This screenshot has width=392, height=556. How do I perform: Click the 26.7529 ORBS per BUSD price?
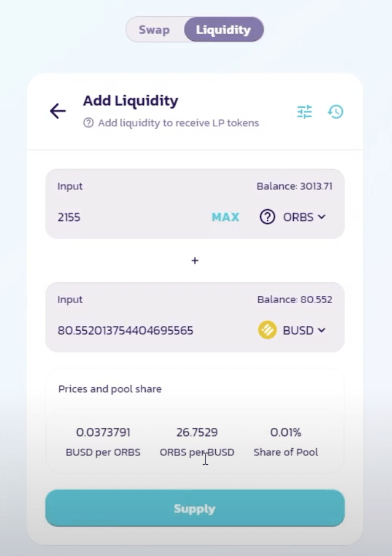197,432
